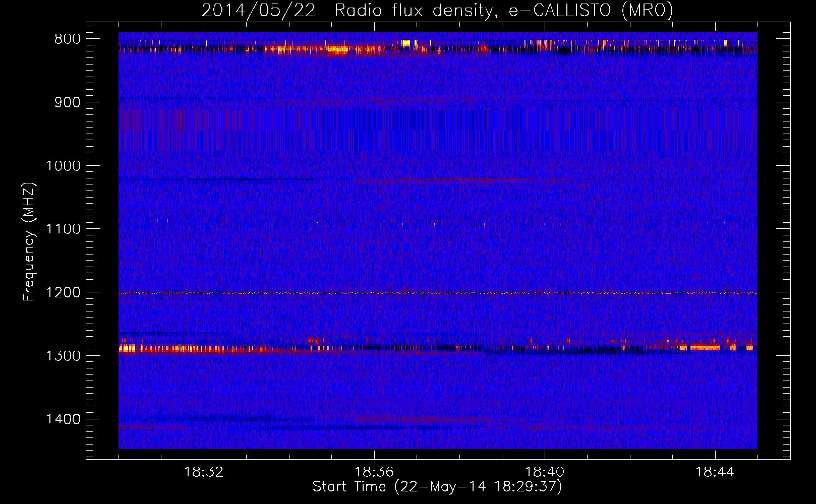Click the 18:44 time tick label
The width and height of the screenshot is (816, 504).
(715, 472)
